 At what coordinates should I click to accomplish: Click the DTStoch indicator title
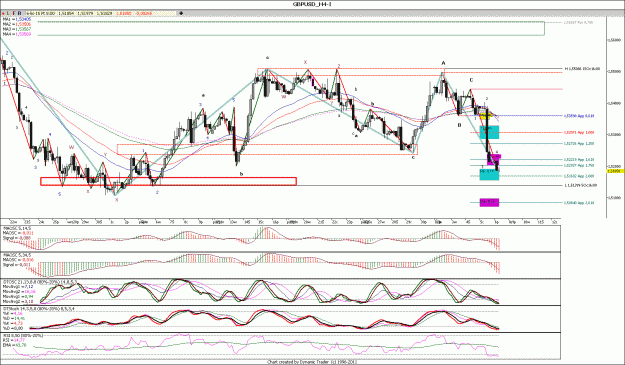tap(38, 309)
